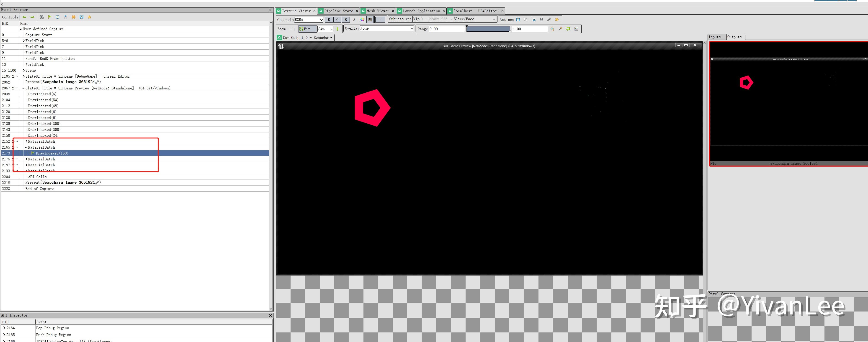Expand the Scene tree node
The height and width of the screenshot is (342, 868).
point(24,70)
